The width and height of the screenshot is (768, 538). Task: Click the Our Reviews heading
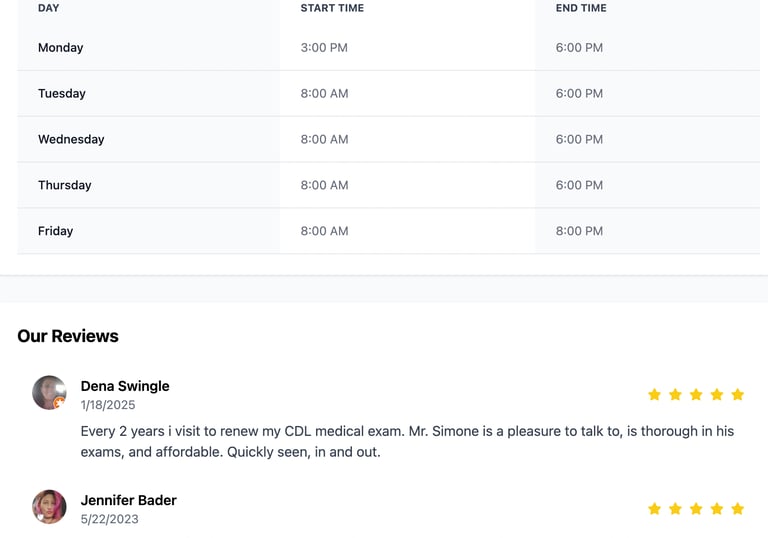[x=68, y=336]
